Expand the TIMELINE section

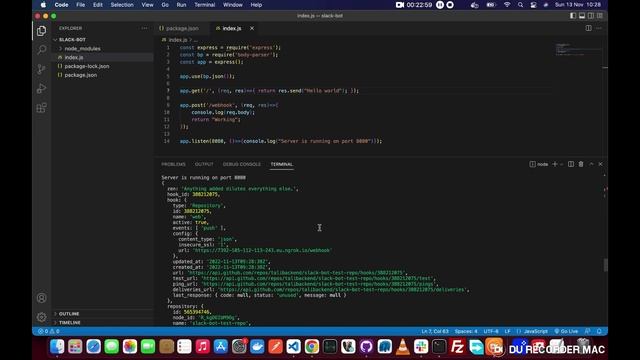pyautogui.click(x=70, y=322)
